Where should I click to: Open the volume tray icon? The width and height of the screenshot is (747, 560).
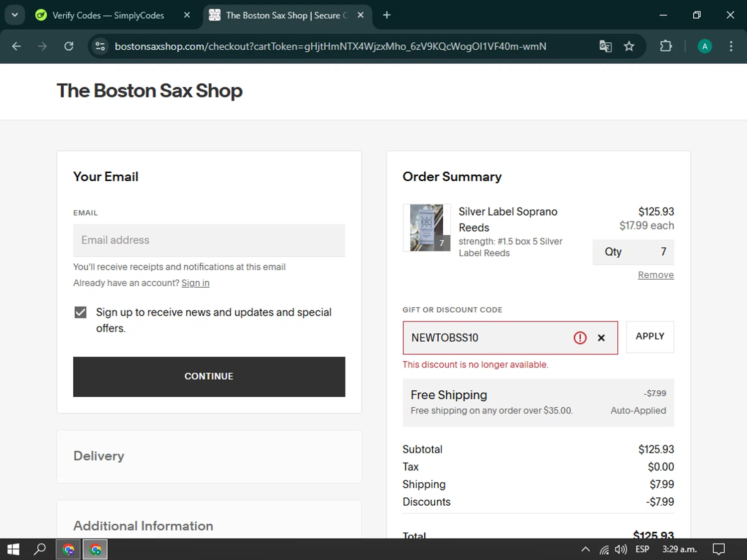pos(621,550)
